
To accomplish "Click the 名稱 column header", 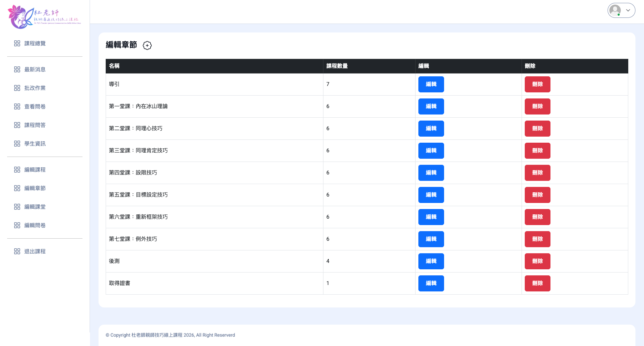I will (114, 66).
